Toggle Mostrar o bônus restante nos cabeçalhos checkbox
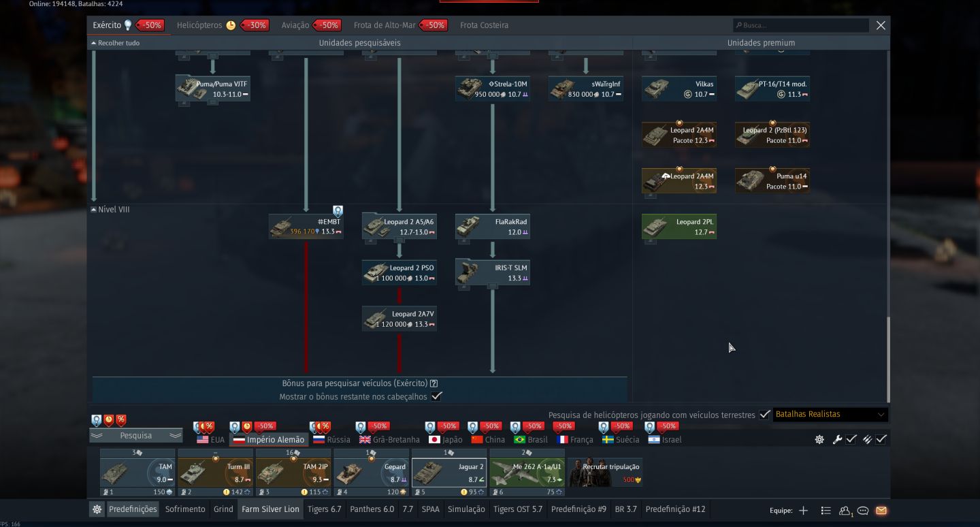The width and height of the screenshot is (980, 527). [x=437, y=396]
